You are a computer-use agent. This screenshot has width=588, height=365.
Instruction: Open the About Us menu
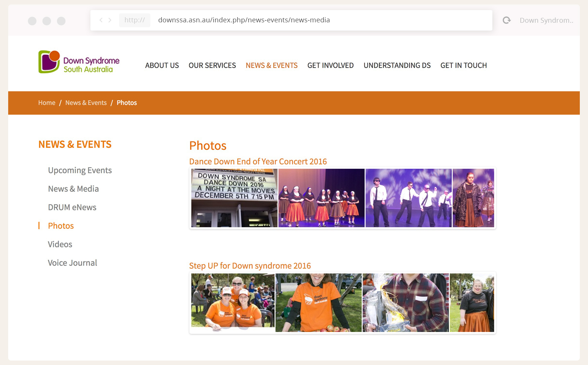click(x=162, y=66)
